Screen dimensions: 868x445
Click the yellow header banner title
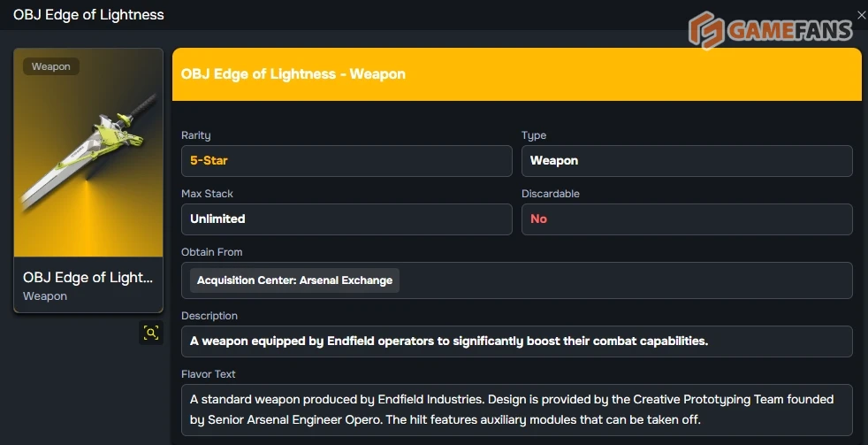tap(293, 74)
